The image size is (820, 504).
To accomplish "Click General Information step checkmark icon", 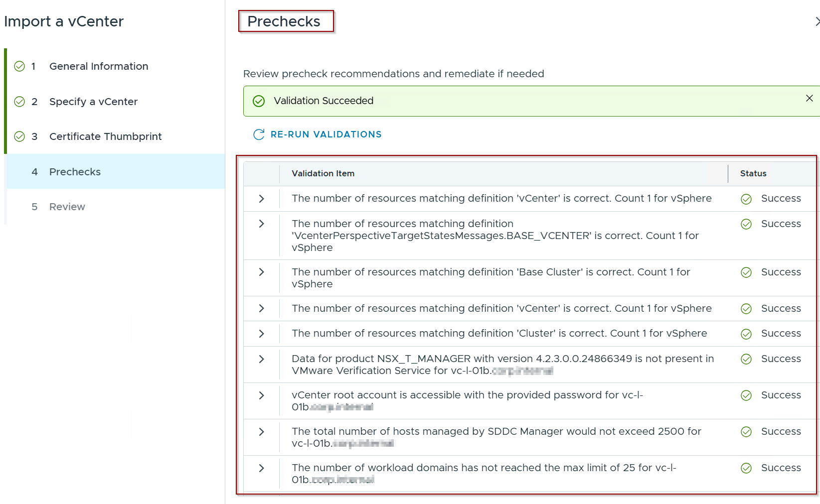I will coord(19,66).
